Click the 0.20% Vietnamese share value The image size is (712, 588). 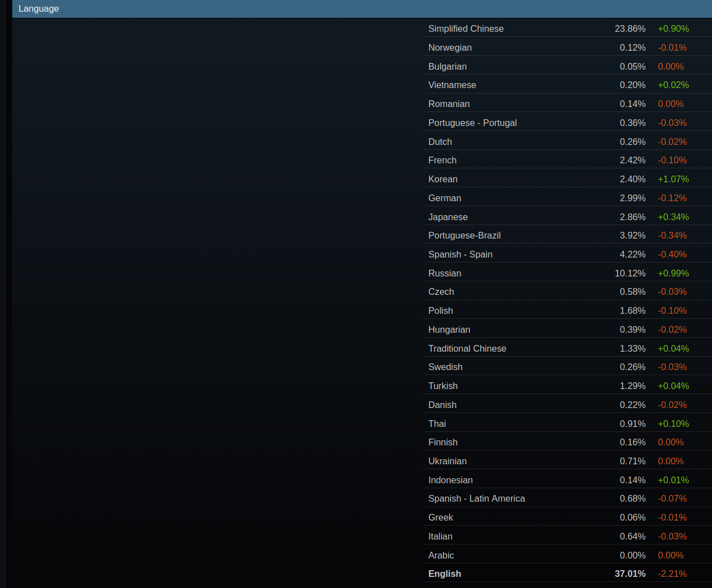pos(633,85)
